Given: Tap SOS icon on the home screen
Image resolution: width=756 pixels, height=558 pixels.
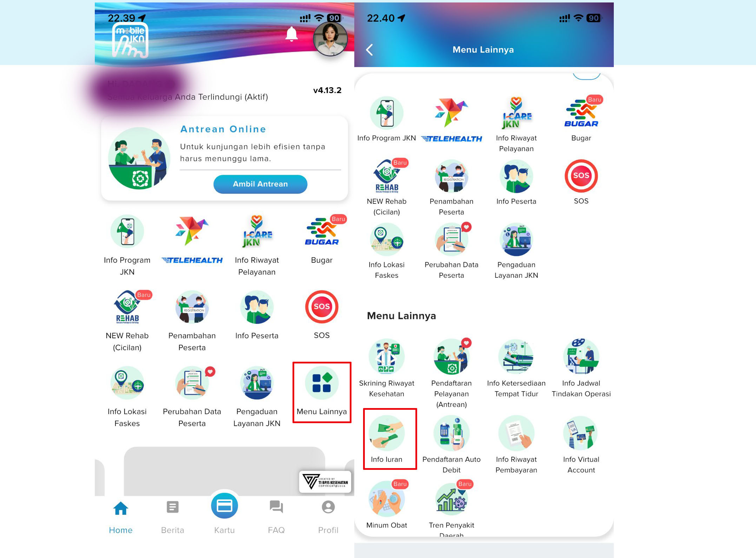Looking at the screenshot, I should click(x=322, y=315).
